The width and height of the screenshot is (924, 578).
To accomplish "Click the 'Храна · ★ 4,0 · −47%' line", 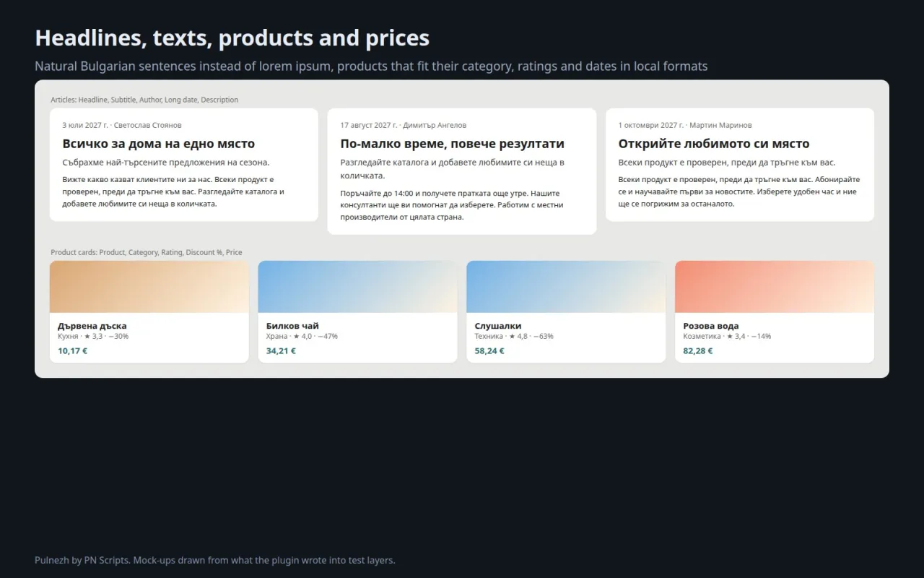I will 302,336.
